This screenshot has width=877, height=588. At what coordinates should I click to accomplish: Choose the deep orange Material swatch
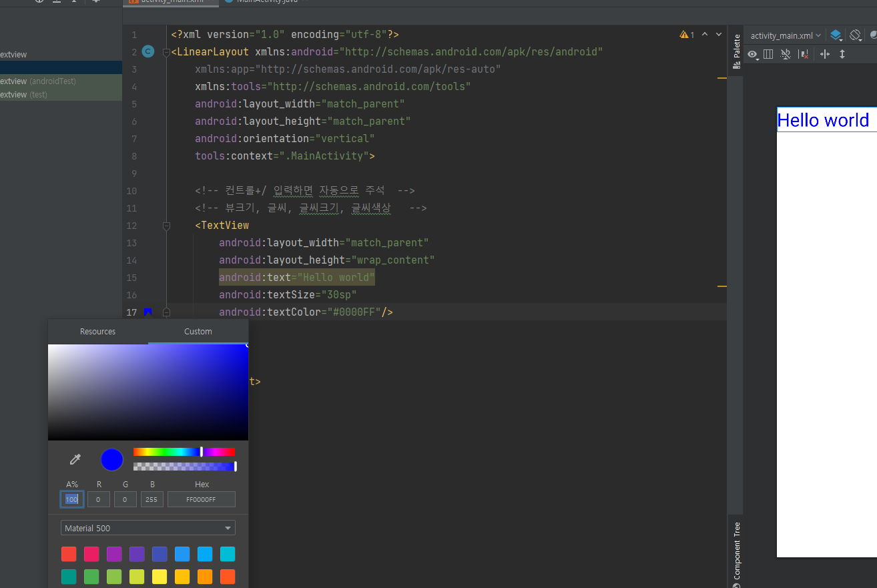pyautogui.click(x=228, y=577)
